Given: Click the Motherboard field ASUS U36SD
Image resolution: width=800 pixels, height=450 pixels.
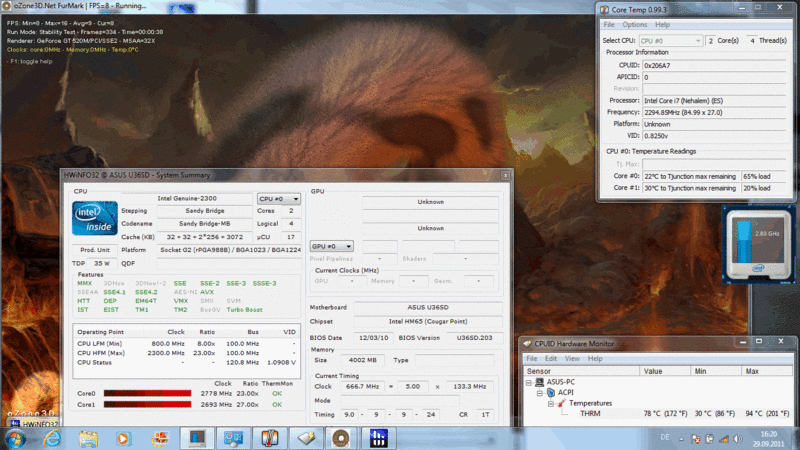Looking at the screenshot, I should (x=428, y=308).
